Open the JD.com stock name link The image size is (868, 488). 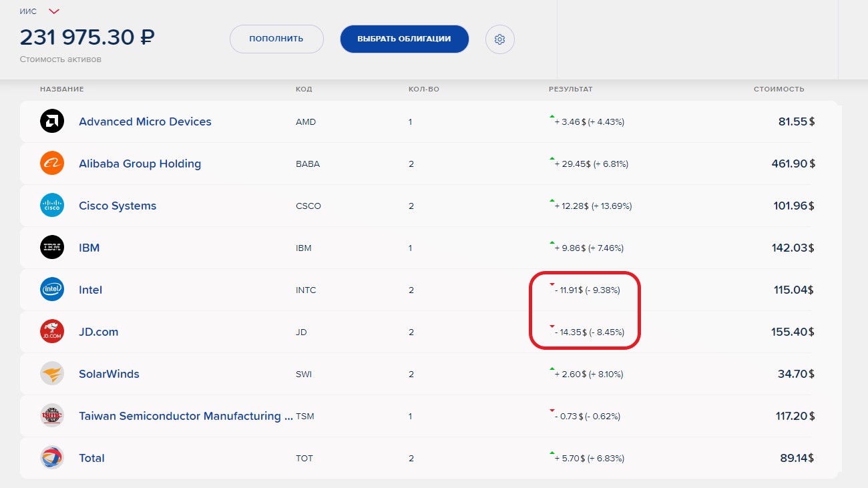click(98, 332)
